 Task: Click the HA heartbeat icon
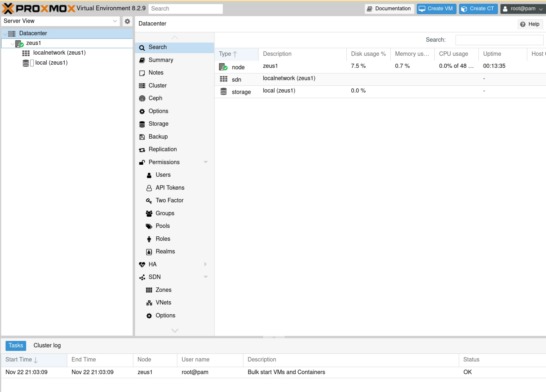point(142,265)
